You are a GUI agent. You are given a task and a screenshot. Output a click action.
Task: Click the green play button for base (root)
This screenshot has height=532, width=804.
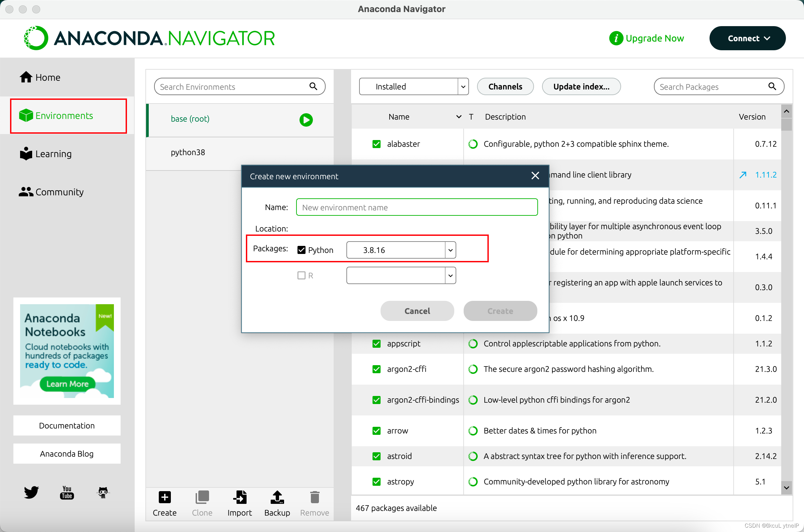click(306, 120)
